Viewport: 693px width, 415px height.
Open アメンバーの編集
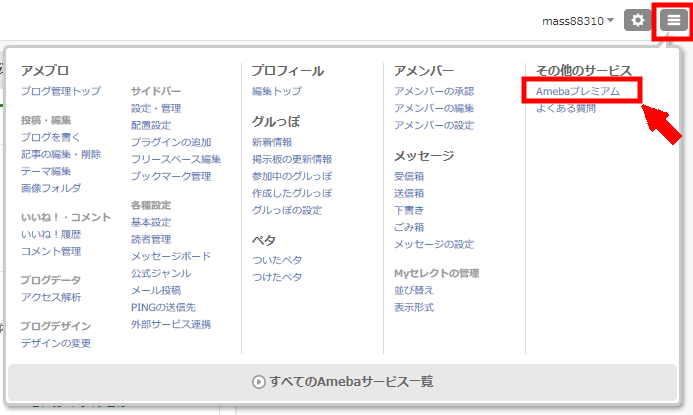coord(434,108)
